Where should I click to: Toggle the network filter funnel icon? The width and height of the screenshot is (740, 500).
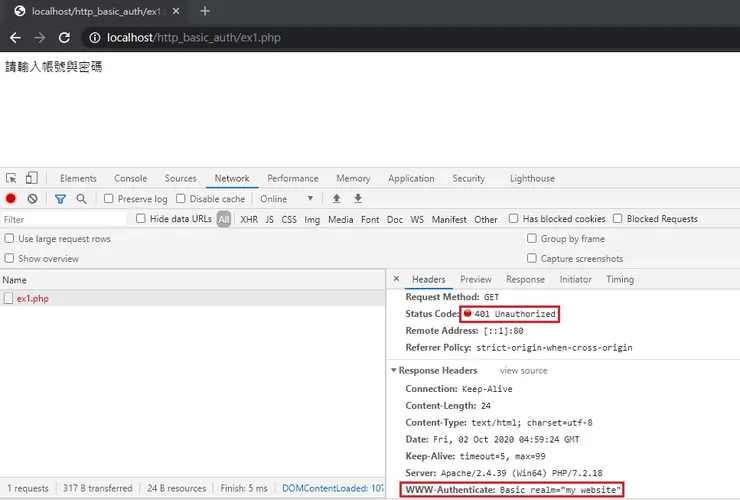[x=60, y=199]
